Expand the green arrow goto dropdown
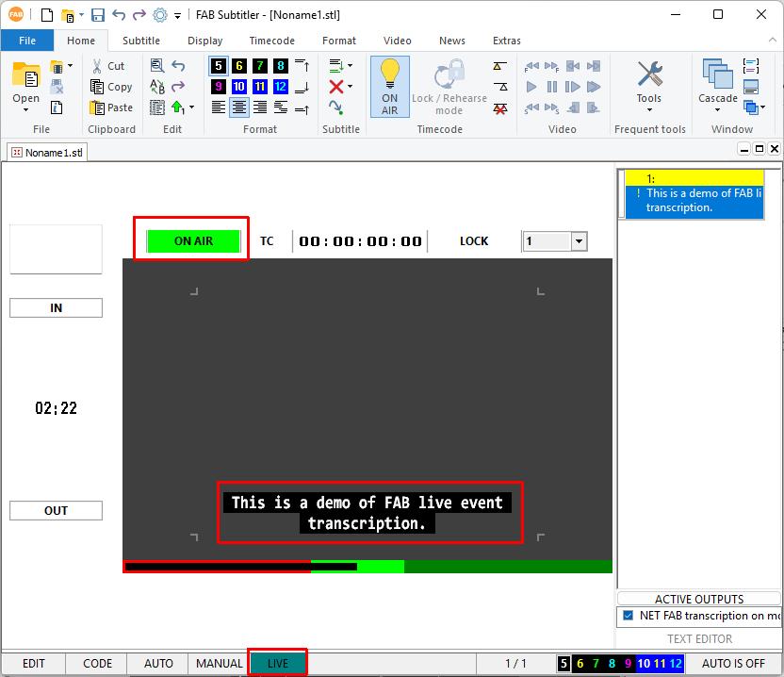784x677 pixels. 191,107
